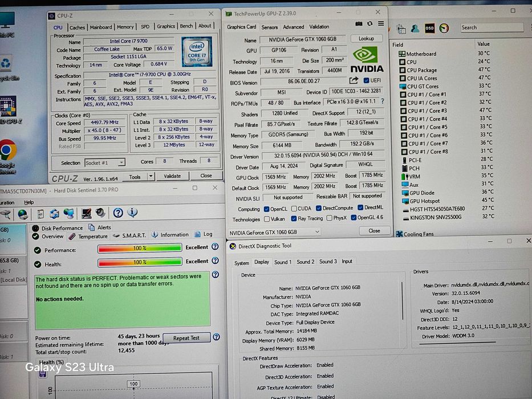This screenshot has width=532, height=399.
Task: Take GPU-Z screenshot with camera icon
Action: [359, 24]
